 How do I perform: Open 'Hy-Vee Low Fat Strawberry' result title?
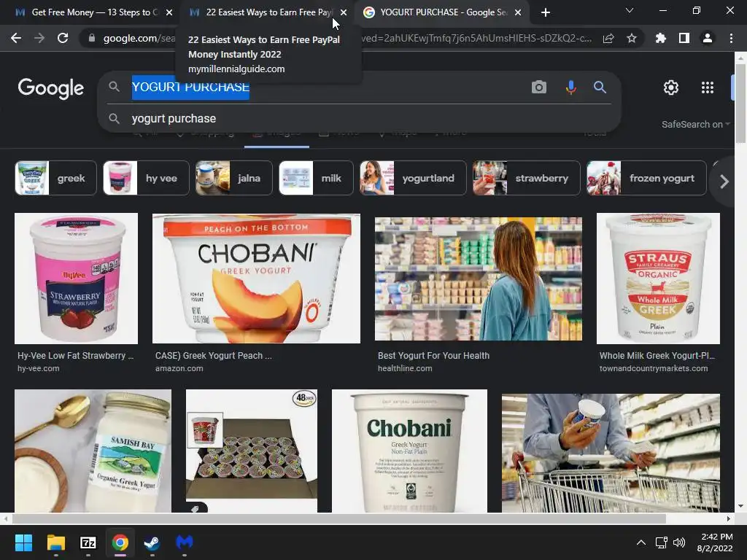pos(76,356)
